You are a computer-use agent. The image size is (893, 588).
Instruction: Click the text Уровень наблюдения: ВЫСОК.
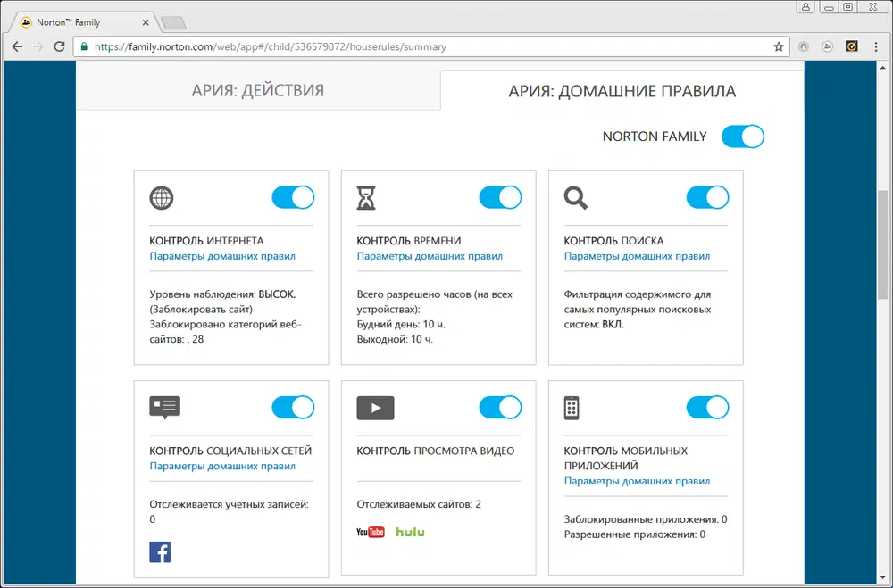click(222, 294)
